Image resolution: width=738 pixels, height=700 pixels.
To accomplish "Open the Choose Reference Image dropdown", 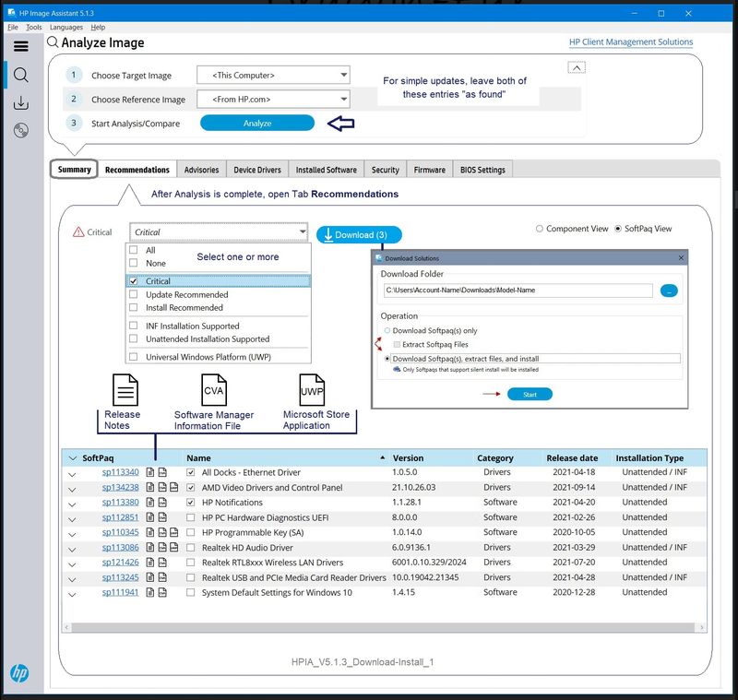I will tap(273, 100).
